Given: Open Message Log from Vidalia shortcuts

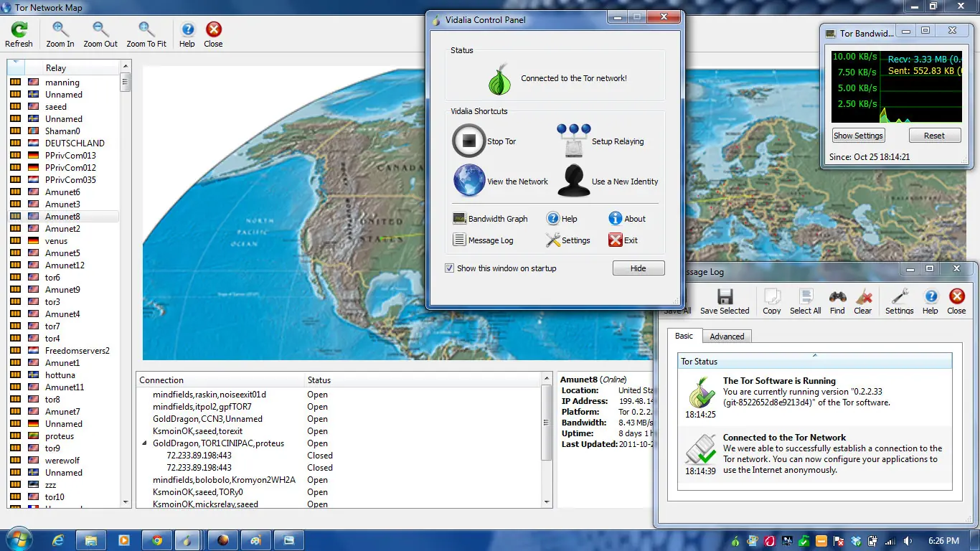Looking at the screenshot, I should pyautogui.click(x=483, y=240).
